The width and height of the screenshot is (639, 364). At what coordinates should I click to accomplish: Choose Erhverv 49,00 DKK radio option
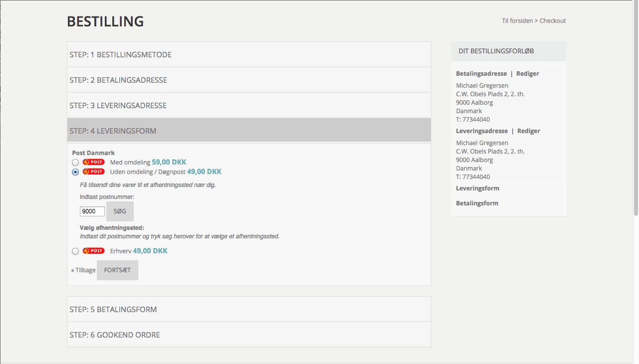click(75, 251)
